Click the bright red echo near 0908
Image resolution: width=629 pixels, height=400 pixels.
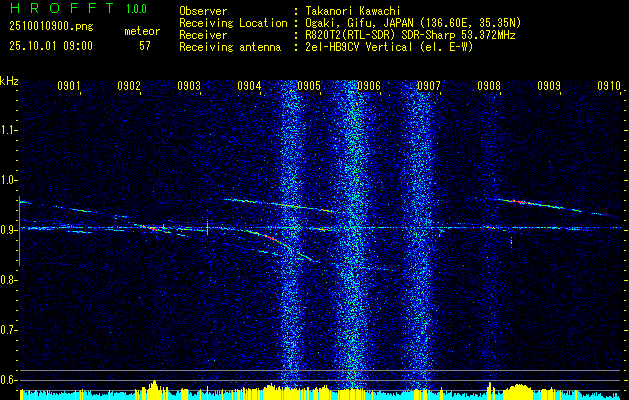pos(519,201)
